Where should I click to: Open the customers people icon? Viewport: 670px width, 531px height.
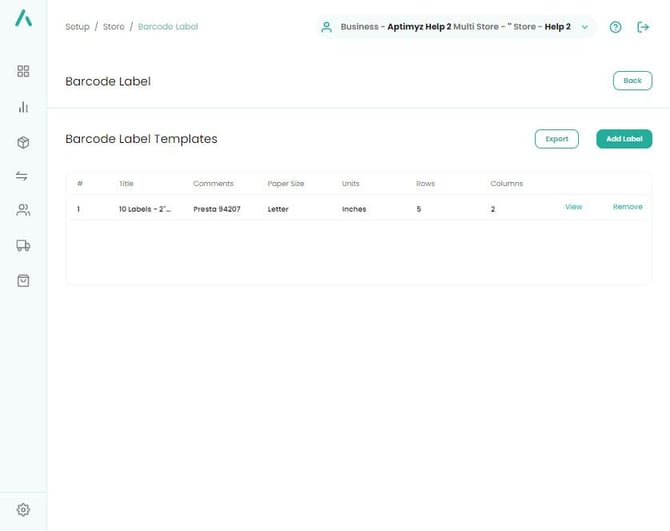(x=23, y=210)
